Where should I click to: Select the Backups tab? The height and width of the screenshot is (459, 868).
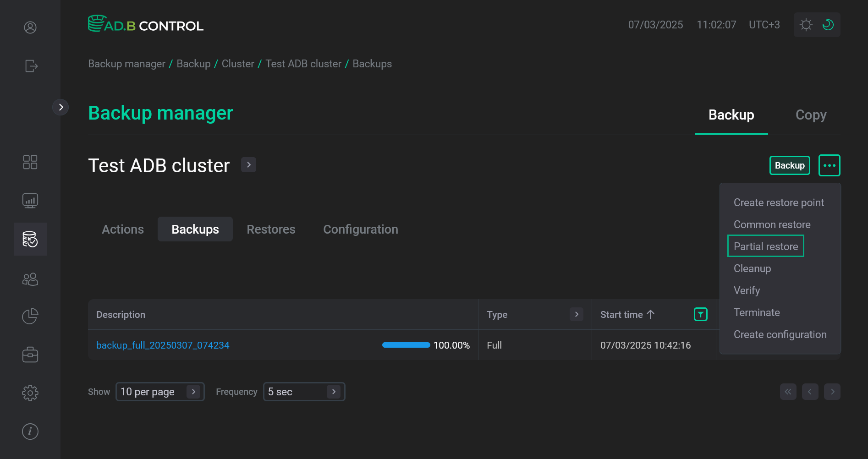click(x=195, y=229)
